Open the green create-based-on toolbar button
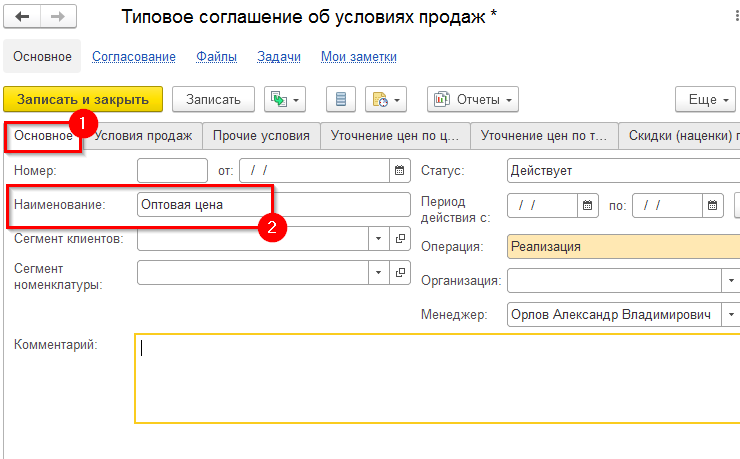 pos(284,99)
